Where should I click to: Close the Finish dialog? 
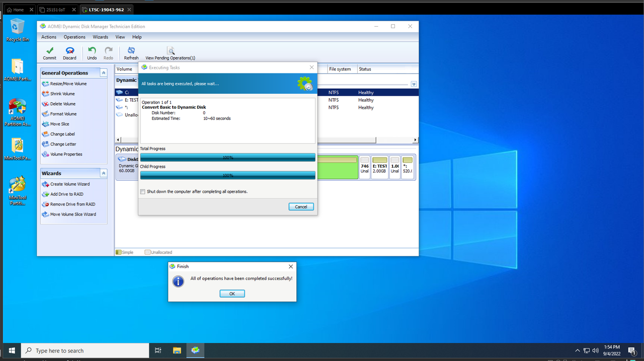[291, 266]
